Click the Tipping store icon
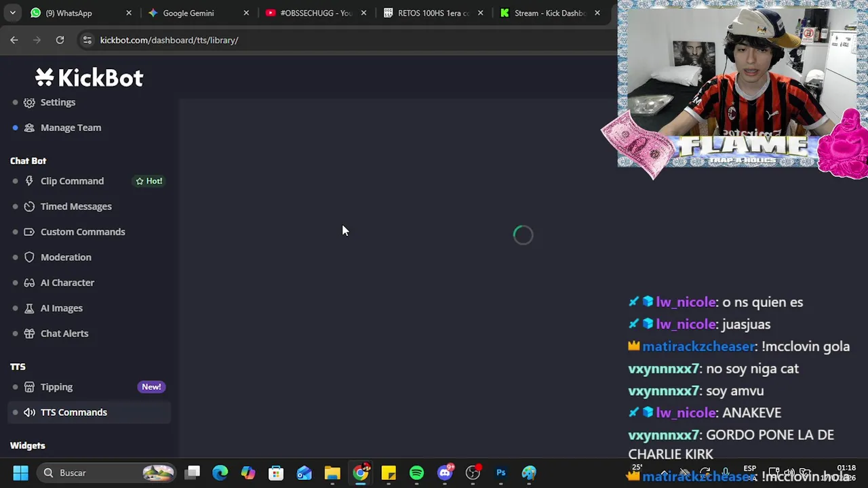 click(29, 387)
